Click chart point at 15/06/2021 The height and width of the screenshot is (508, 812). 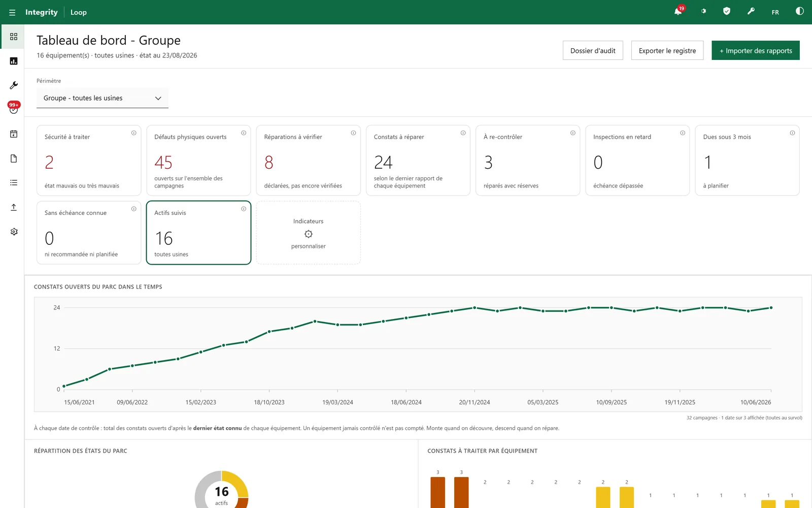64,386
